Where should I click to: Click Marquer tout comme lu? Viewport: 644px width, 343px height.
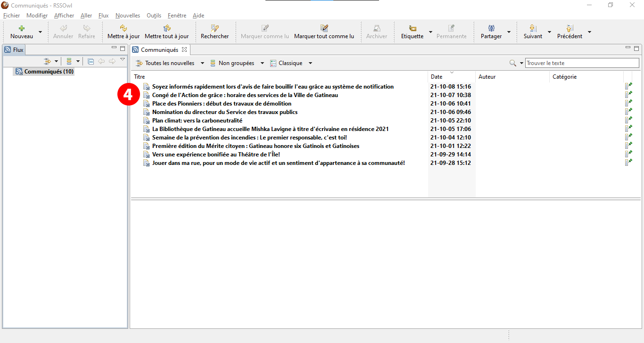[x=324, y=29]
